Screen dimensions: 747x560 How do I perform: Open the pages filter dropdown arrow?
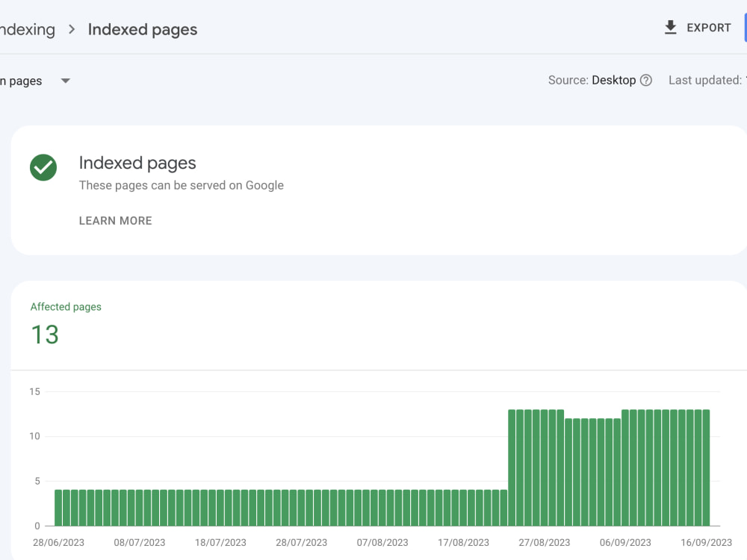(66, 81)
